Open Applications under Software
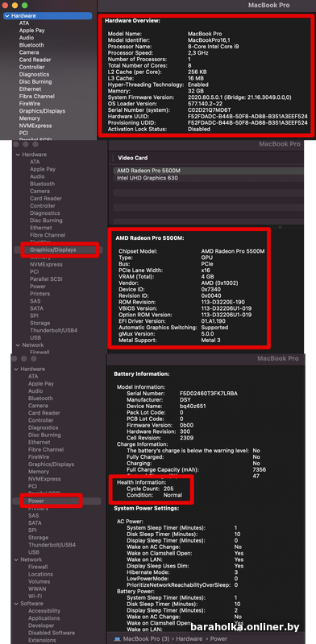The width and height of the screenshot is (316, 644). point(44,618)
